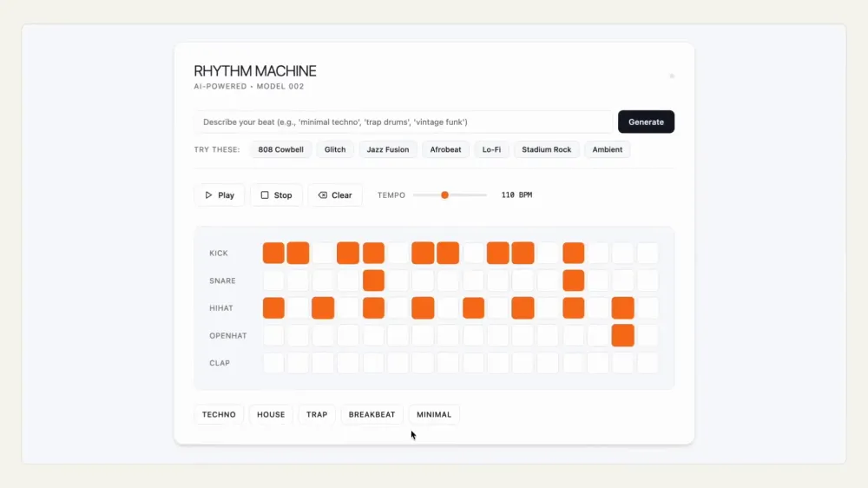The image size is (868, 488).
Task: Choose the BREAKBEAT preset
Action: 372,414
